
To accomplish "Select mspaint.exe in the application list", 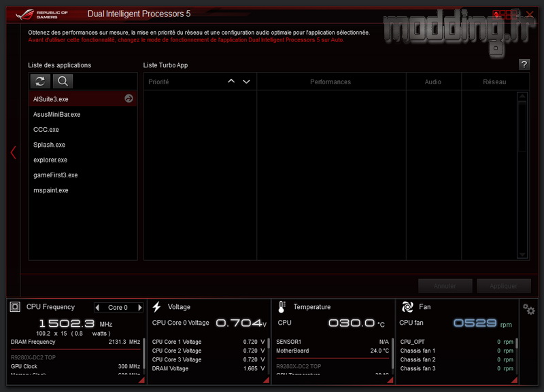I will coord(83,190).
